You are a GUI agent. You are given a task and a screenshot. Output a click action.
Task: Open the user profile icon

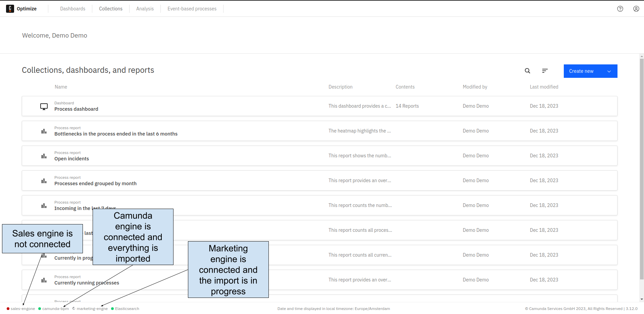pyautogui.click(x=636, y=9)
